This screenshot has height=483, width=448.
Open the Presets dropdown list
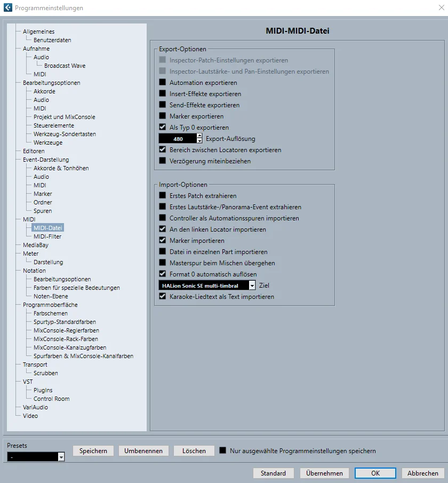[36, 457]
